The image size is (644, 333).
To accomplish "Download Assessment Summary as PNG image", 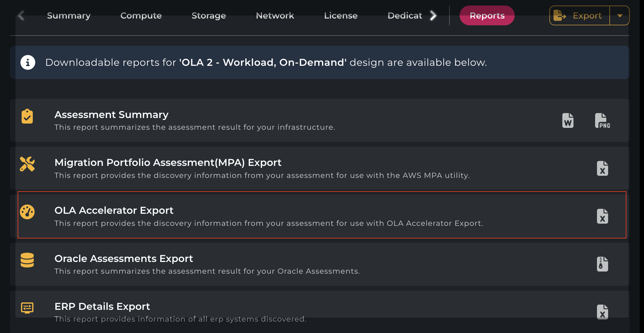I will 602,120.
